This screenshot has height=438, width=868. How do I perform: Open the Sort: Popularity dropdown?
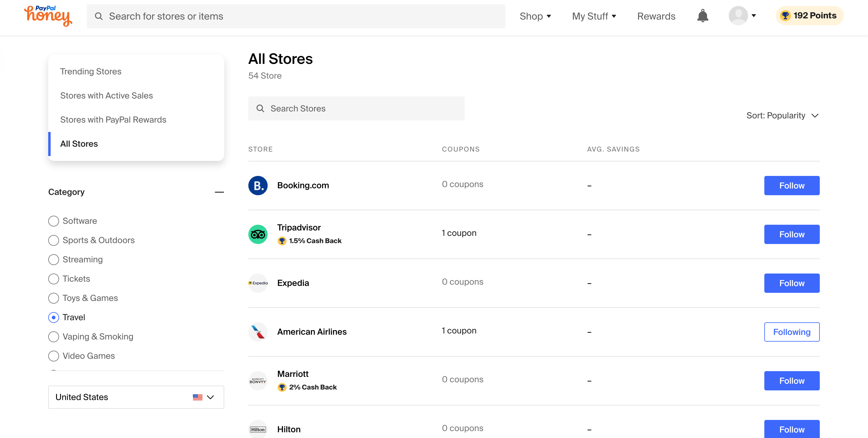[782, 116]
